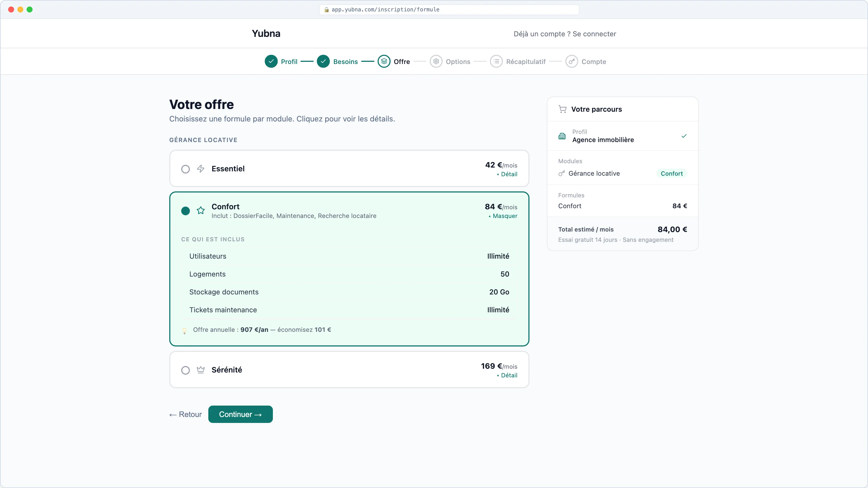Click the Confort badge in Modules

coord(672,174)
